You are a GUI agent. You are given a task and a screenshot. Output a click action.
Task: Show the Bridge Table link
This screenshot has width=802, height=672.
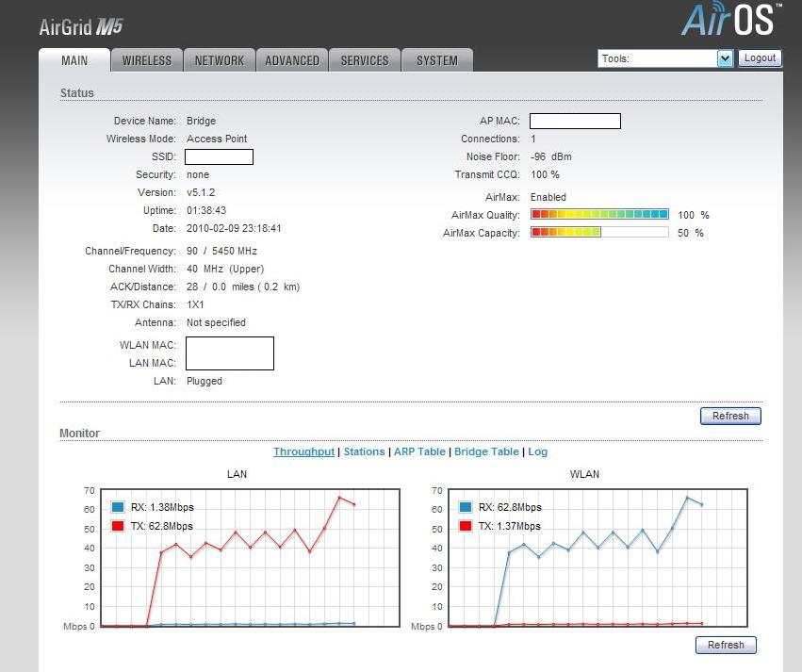(x=486, y=451)
